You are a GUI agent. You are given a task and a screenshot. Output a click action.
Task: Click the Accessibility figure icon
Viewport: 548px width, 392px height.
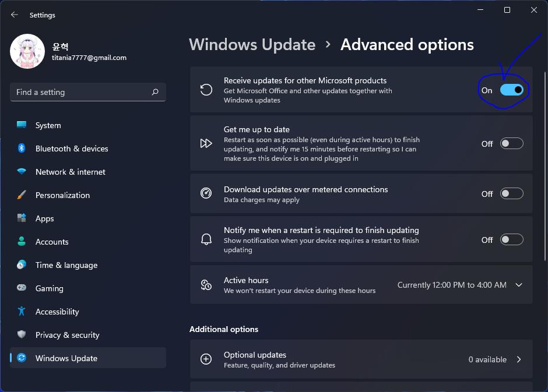point(22,311)
